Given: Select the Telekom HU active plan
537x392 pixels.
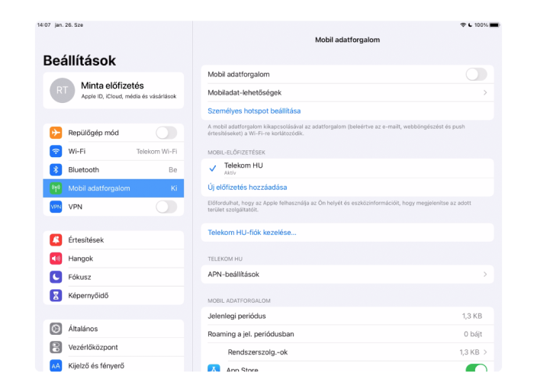Looking at the screenshot, I should point(243,168).
